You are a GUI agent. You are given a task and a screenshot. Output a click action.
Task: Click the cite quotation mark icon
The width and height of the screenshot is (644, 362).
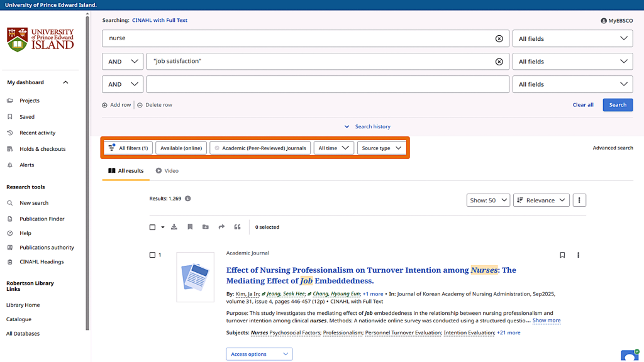(237, 227)
